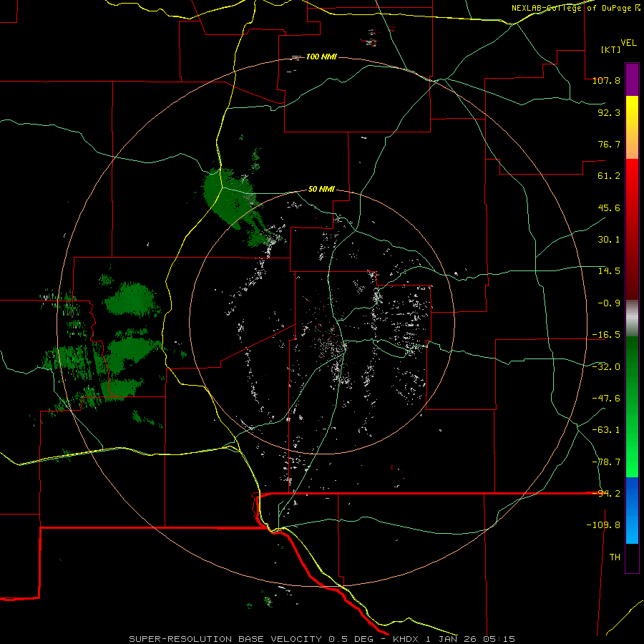Pick the green segment of velocity color bar
The width and height of the screenshot is (644, 644).
632,406
